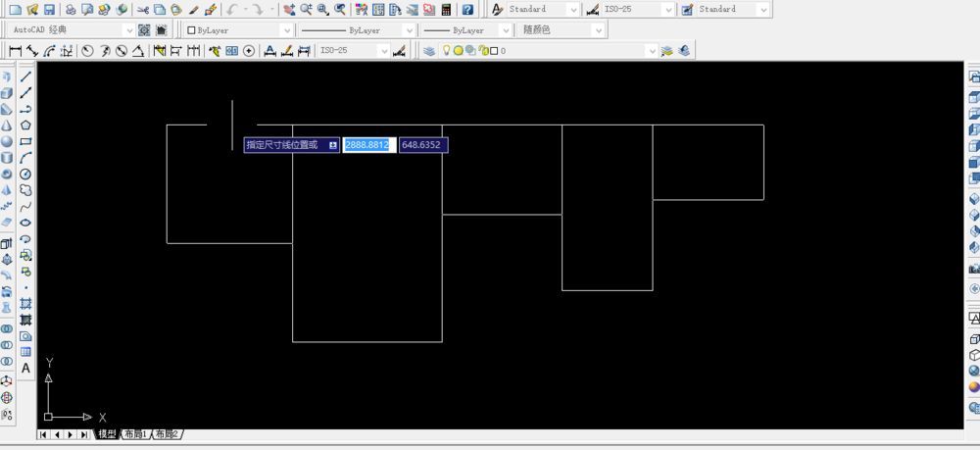This screenshot has height=450, width=980.
Task: Go to last layout tab arrow
Action: point(83,434)
